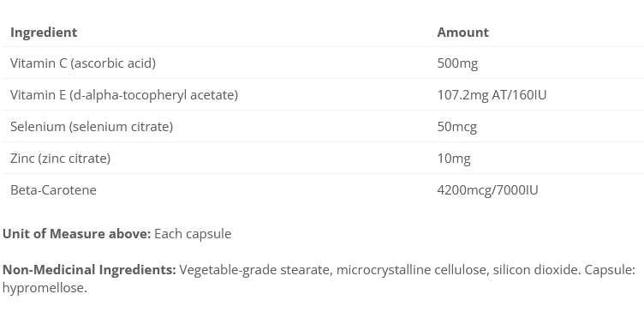Select Vitamin E (d-alpha-tocopheryl acetate) row text
The image size is (644, 318).
tap(124, 95)
